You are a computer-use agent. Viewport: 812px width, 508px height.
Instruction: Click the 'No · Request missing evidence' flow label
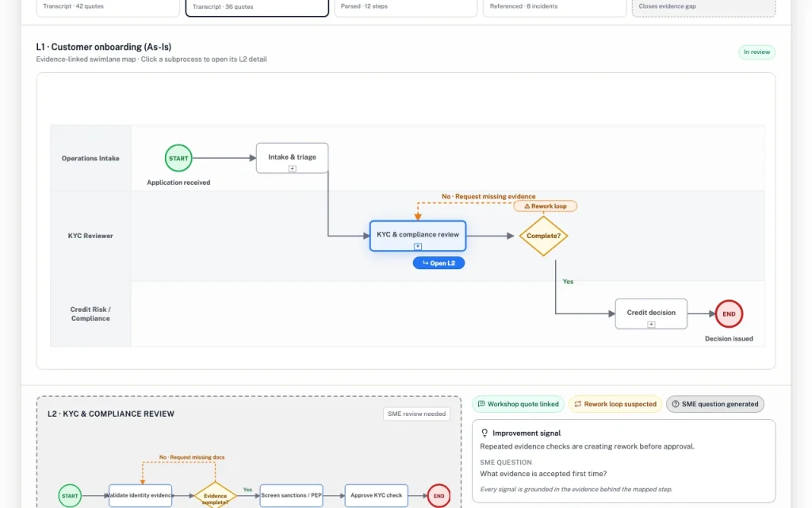(x=488, y=197)
